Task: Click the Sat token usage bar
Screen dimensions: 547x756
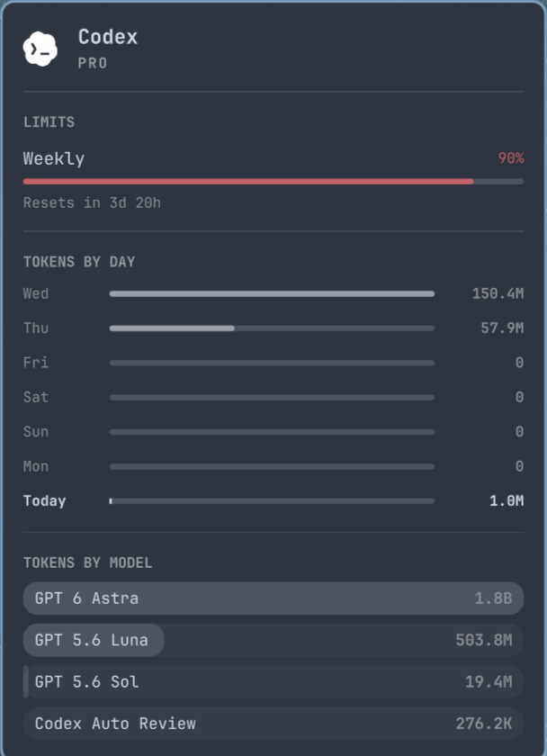Action: tap(272, 398)
